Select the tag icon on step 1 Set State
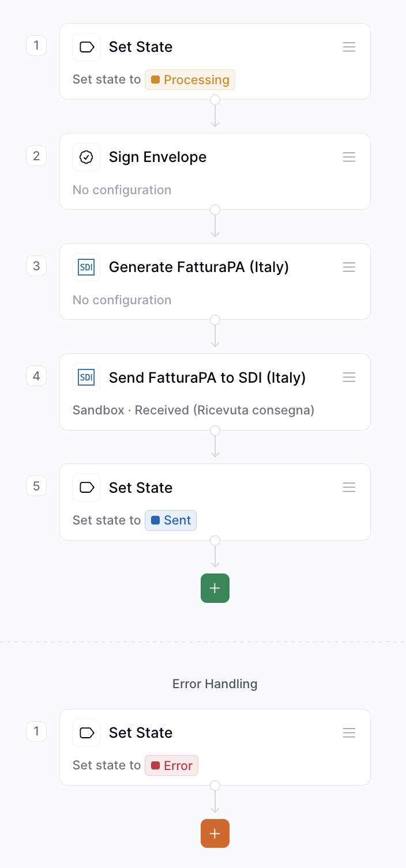The height and width of the screenshot is (868, 406). 86,47
